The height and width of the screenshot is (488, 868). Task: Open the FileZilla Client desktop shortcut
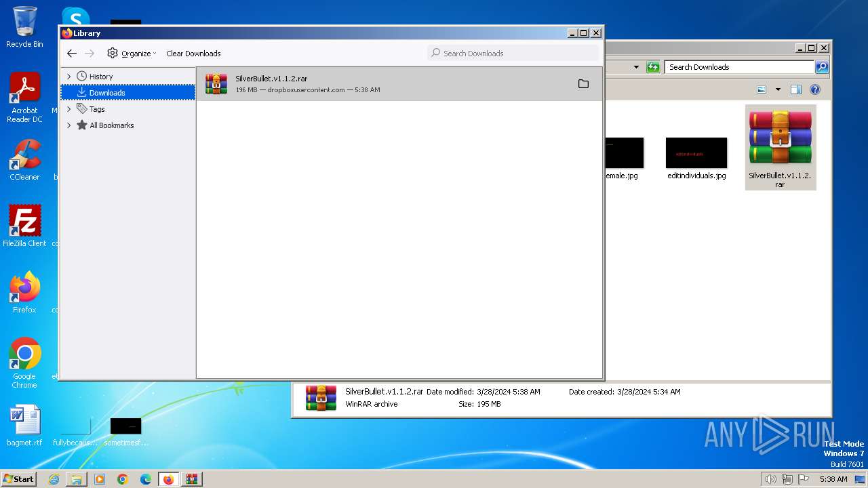pos(24,226)
